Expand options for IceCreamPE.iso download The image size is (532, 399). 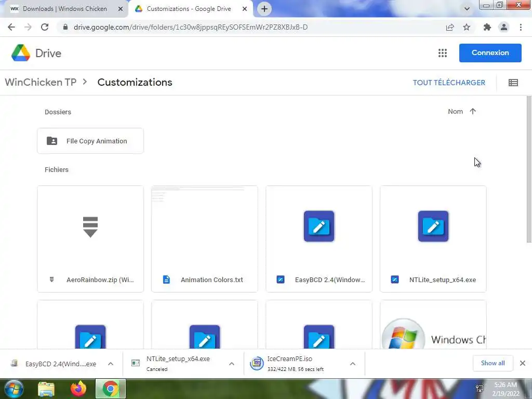353,364
